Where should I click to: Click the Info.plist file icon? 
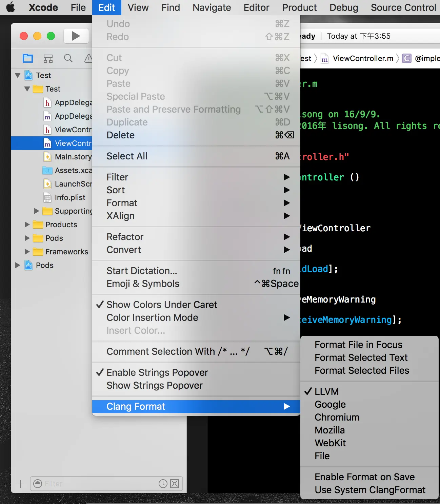point(47,197)
